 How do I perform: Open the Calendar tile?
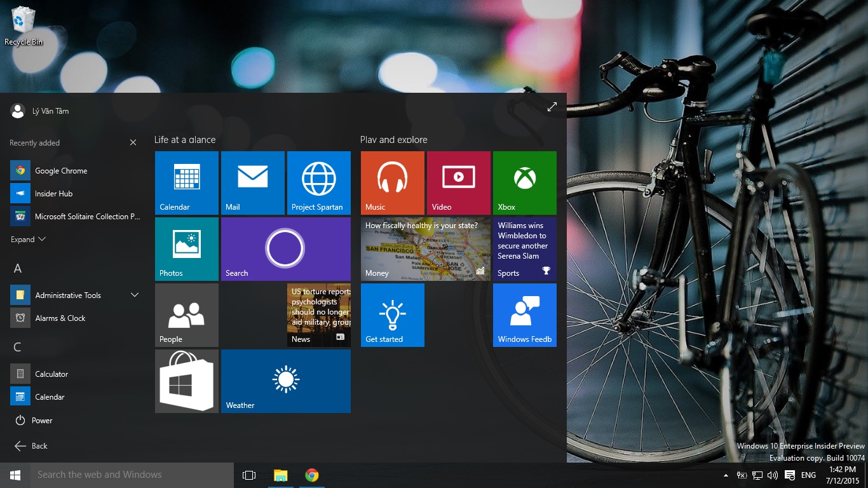pos(187,183)
